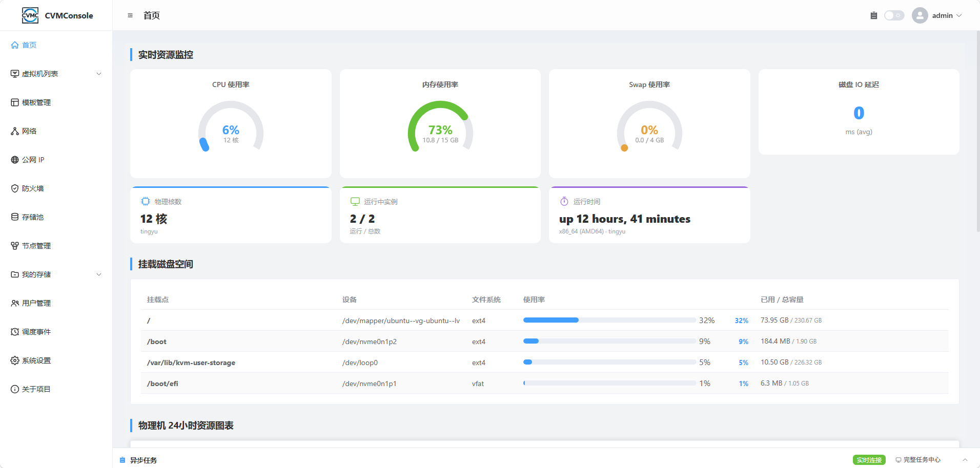Open the clipboard icon in top bar
Image resolution: width=980 pixels, height=468 pixels.
point(874,15)
